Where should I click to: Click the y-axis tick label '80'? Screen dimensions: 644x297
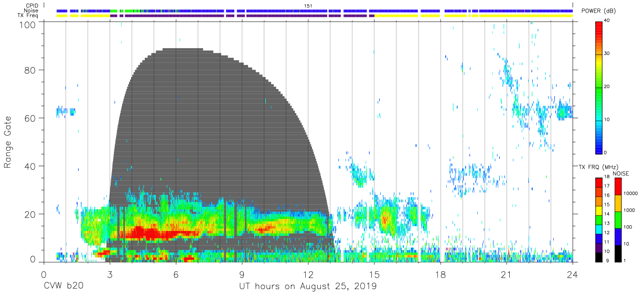[30, 70]
